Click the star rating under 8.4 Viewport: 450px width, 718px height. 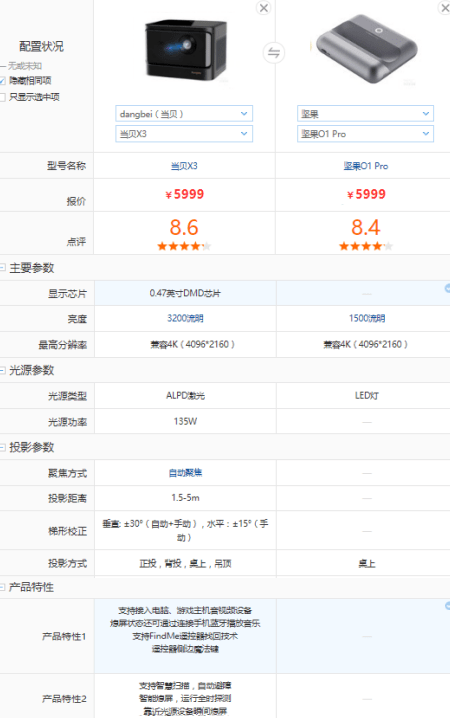366,246
